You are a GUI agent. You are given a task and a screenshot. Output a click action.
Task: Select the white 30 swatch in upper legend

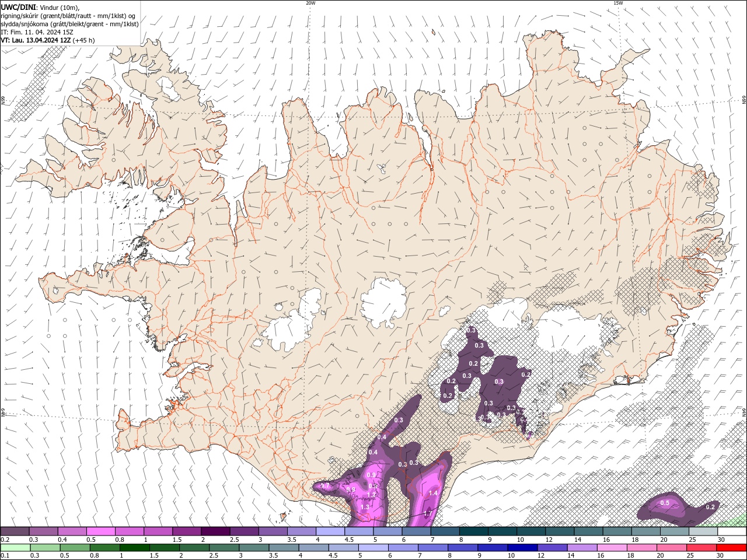(x=732, y=531)
